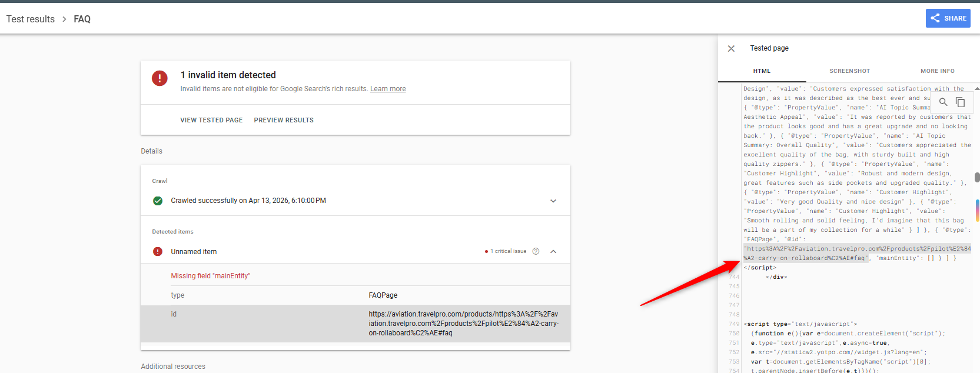The height and width of the screenshot is (373, 980).
Task: Click the 1 invalid item detected heading
Action: [x=228, y=75]
